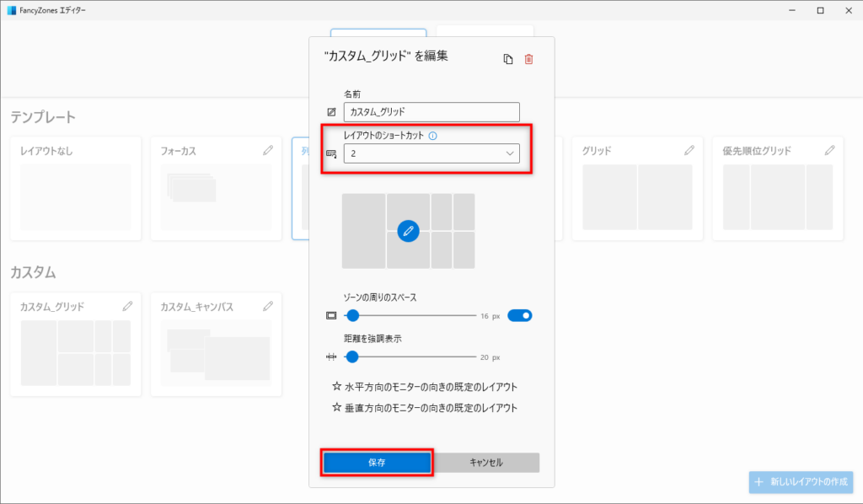This screenshot has height=504, width=863.
Task: Set 水平方向 monitor default layout star
Action: [x=337, y=387]
